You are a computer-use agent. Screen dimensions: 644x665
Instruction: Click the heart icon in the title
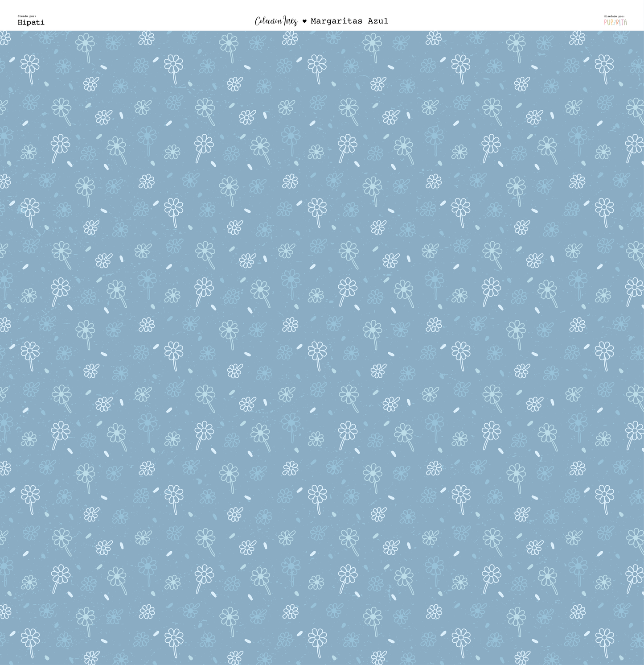coord(304,21)
